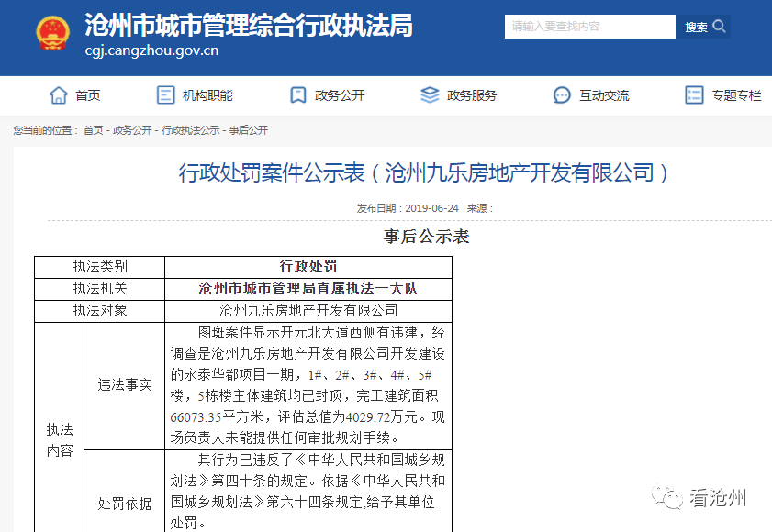
Task: Follow the 首页 breadcrumb link
Action: click(x=93, y=130)
